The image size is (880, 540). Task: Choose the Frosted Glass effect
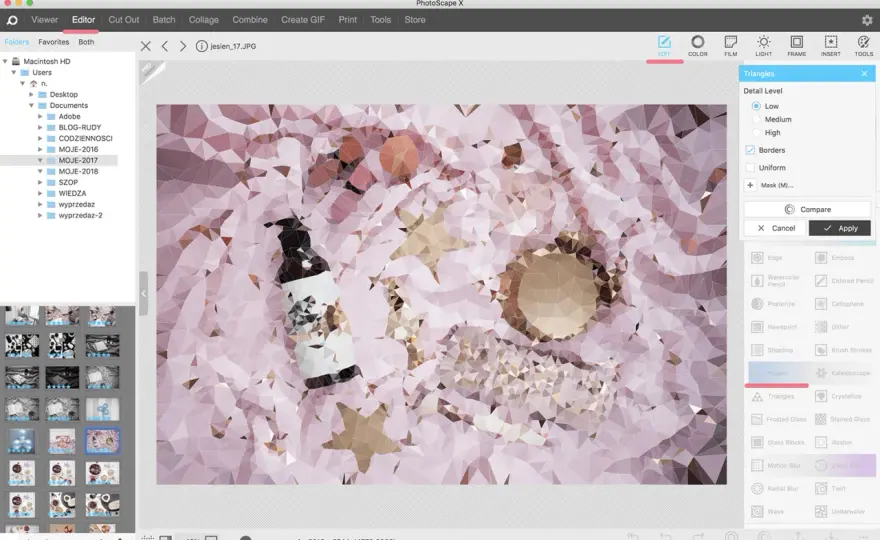[x=778, y=419]
